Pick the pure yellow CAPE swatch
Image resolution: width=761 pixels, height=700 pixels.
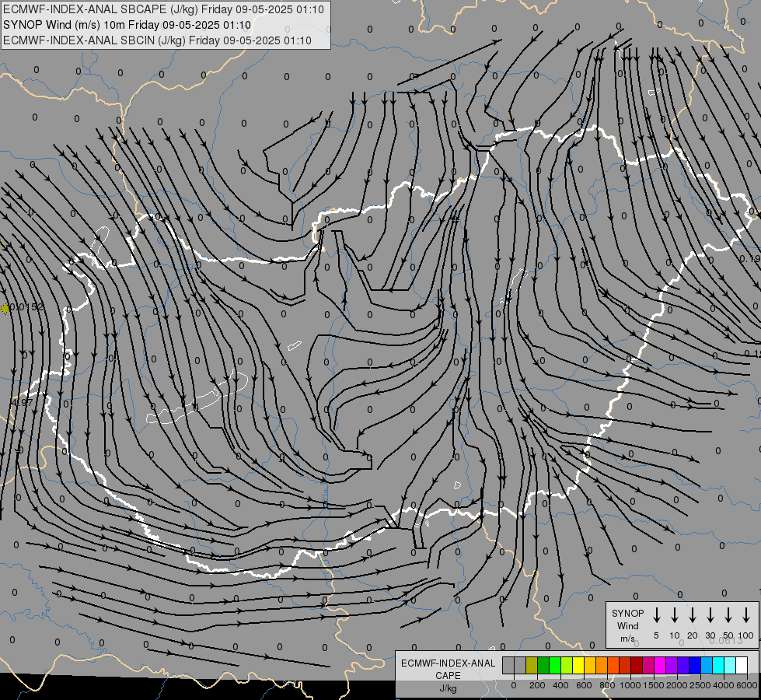click(578, 666)
